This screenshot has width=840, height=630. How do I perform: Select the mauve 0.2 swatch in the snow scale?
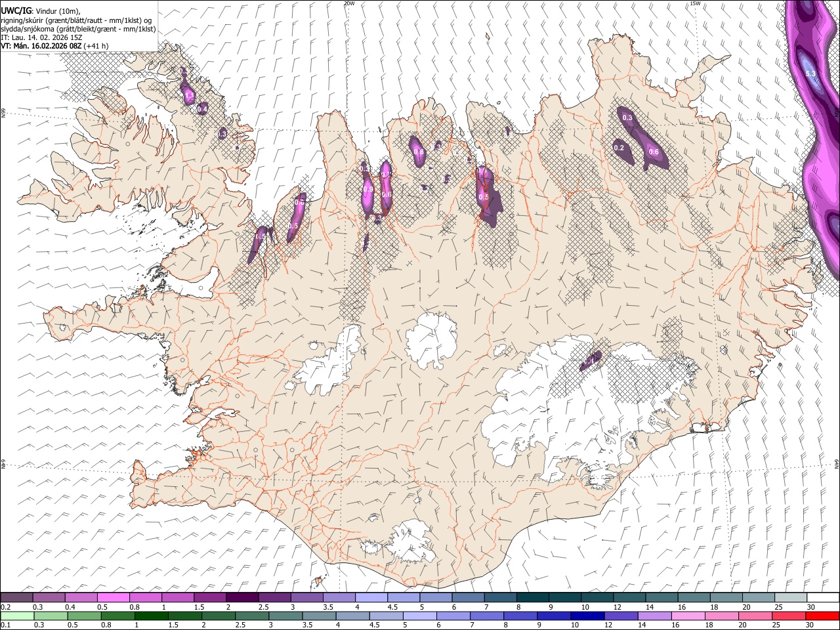[17, 598]
